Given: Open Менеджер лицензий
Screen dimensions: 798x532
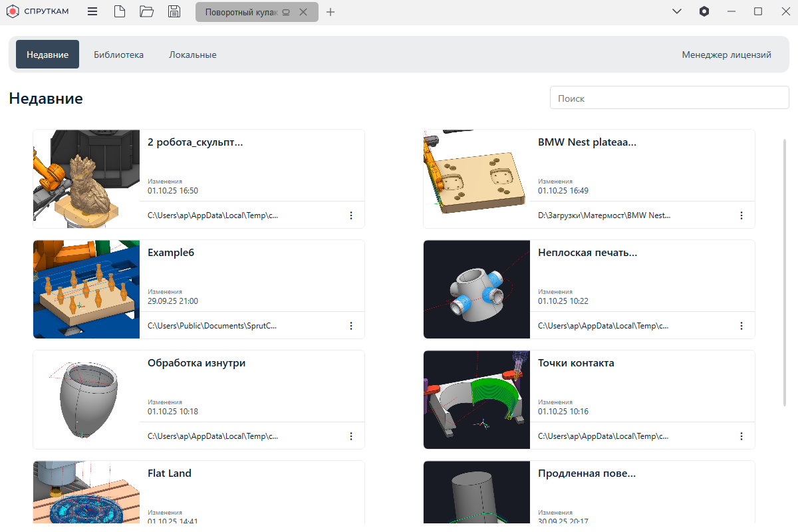Looking at the screenshot, I should pos(726,55).
